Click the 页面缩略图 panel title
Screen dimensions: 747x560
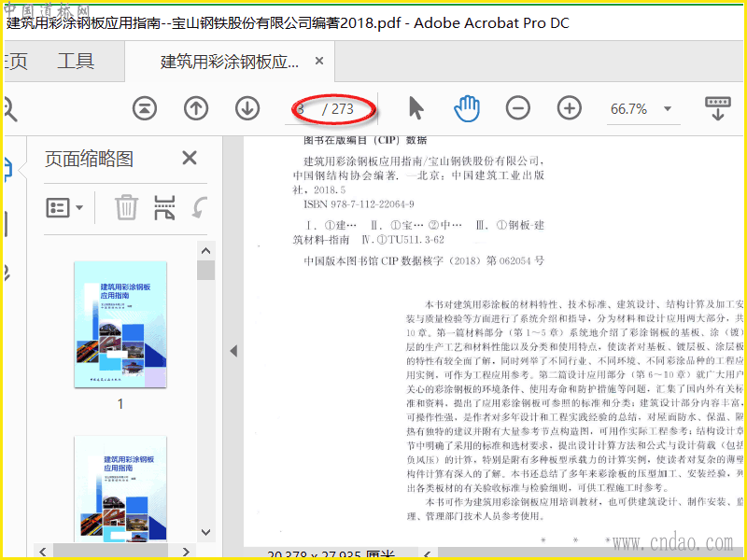89,159
